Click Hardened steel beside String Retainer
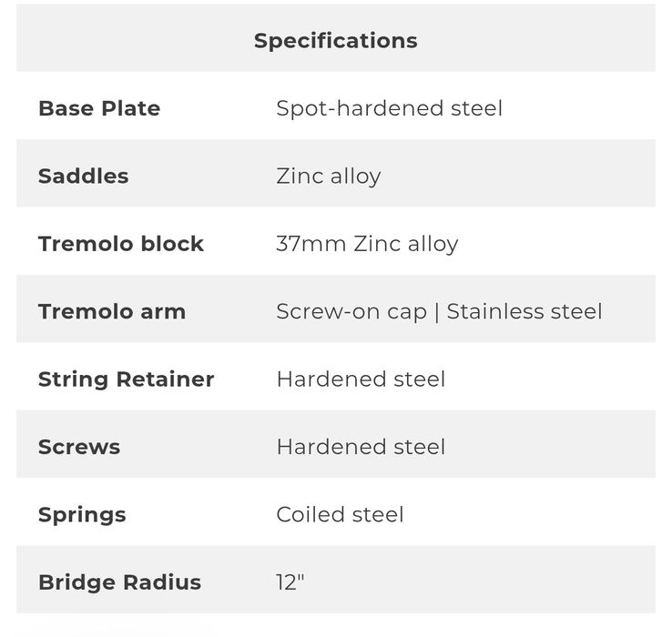 click(x=361, y=379)
